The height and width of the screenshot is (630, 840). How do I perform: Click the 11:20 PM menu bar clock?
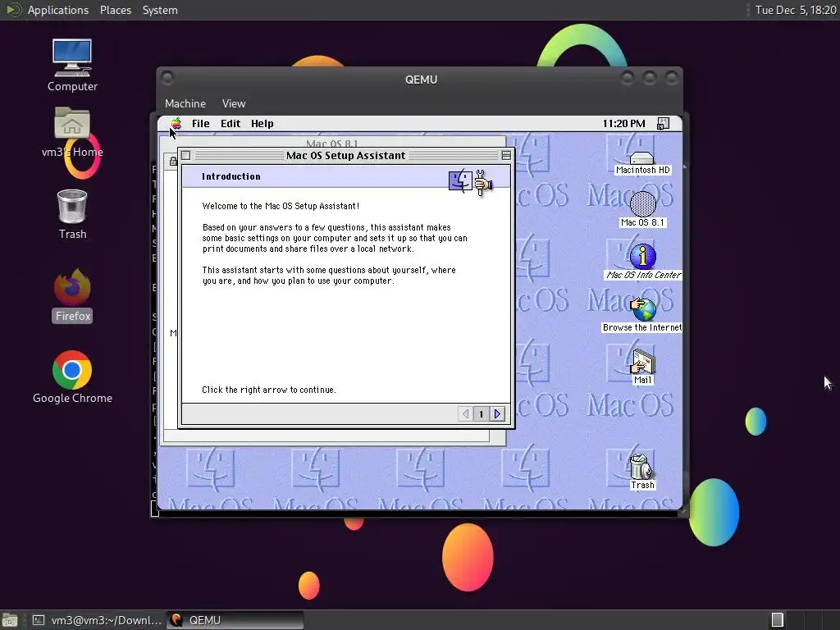(623, 124)
